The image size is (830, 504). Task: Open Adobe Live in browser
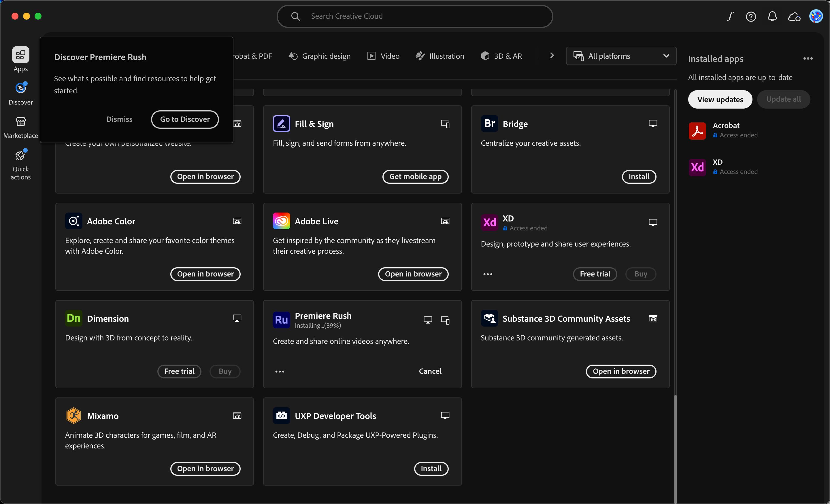[x=413, y=274]
